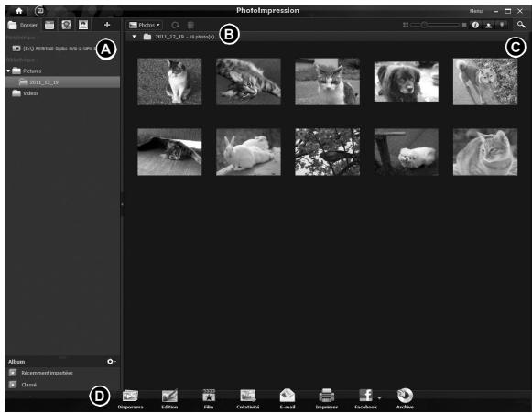Viewport: 532px width, 413px height.
Task: Open the Menu at the top right
Action: [475, 11]
